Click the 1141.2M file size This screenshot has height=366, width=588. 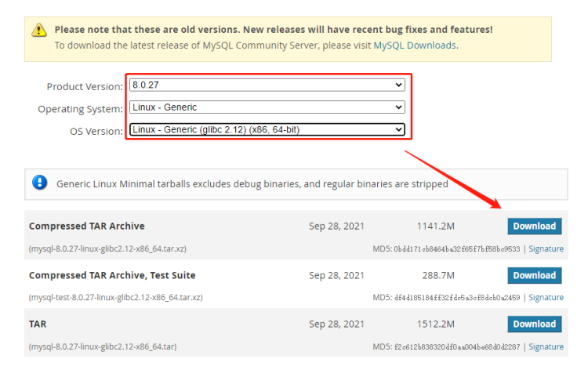click(x=435, y=226)
